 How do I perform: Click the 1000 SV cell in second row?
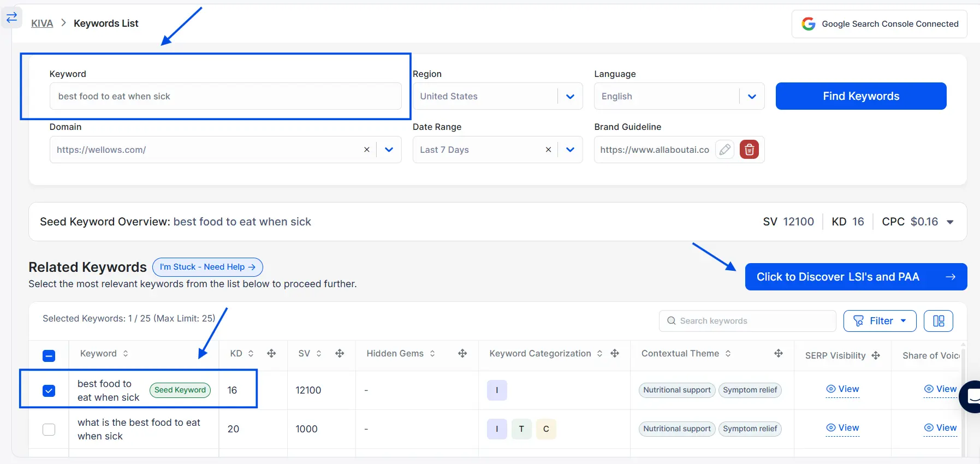pyautogui.click(x=306, y=429)
